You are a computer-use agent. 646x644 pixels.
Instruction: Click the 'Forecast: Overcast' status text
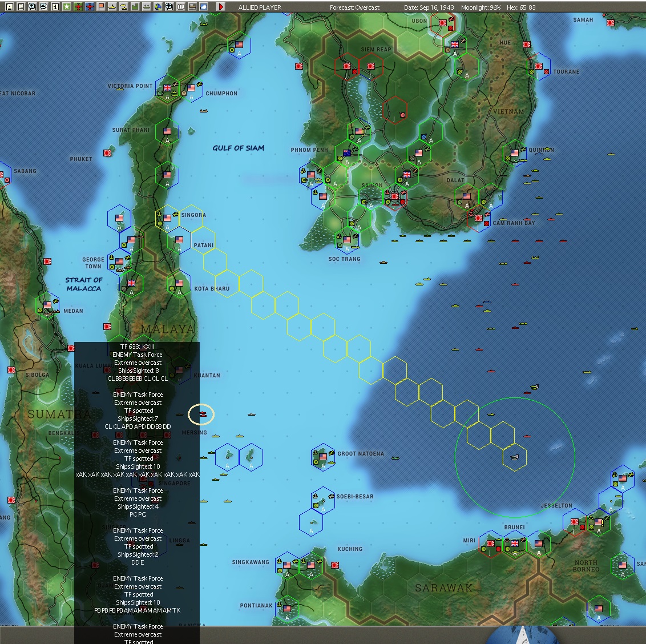click(x=354, y=7)
